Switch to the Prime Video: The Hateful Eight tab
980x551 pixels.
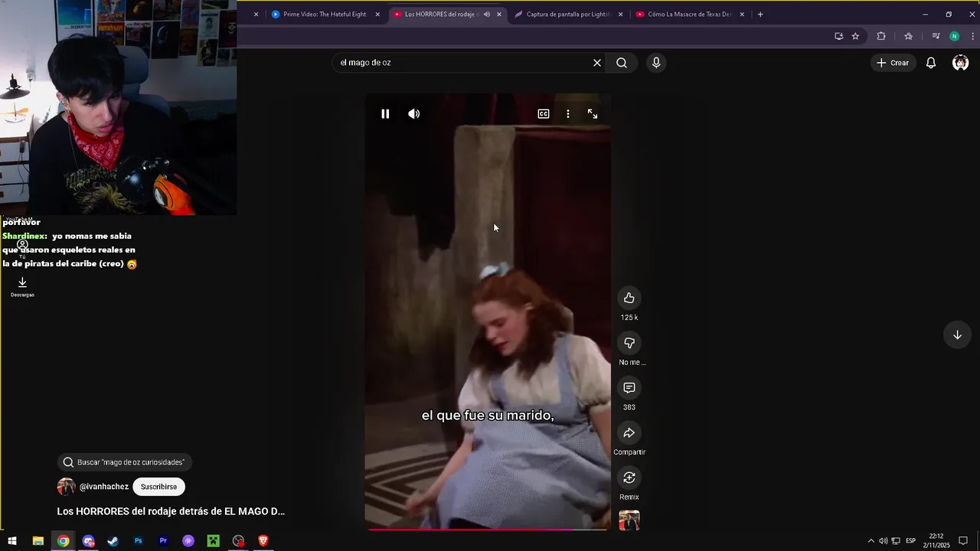point(325,14)
